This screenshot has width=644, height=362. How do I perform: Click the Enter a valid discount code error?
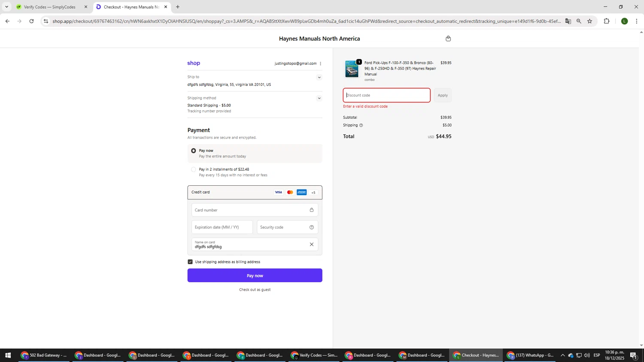click(365, 106)
